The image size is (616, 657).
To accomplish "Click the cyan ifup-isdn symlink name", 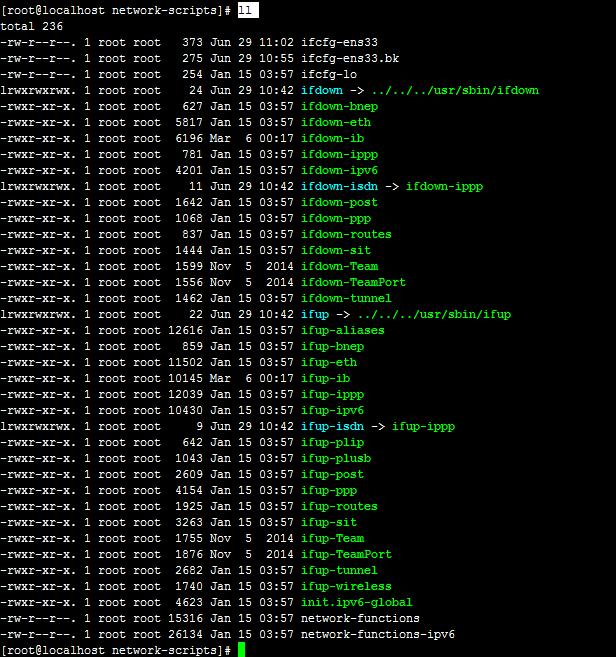I will pos(332,426).
